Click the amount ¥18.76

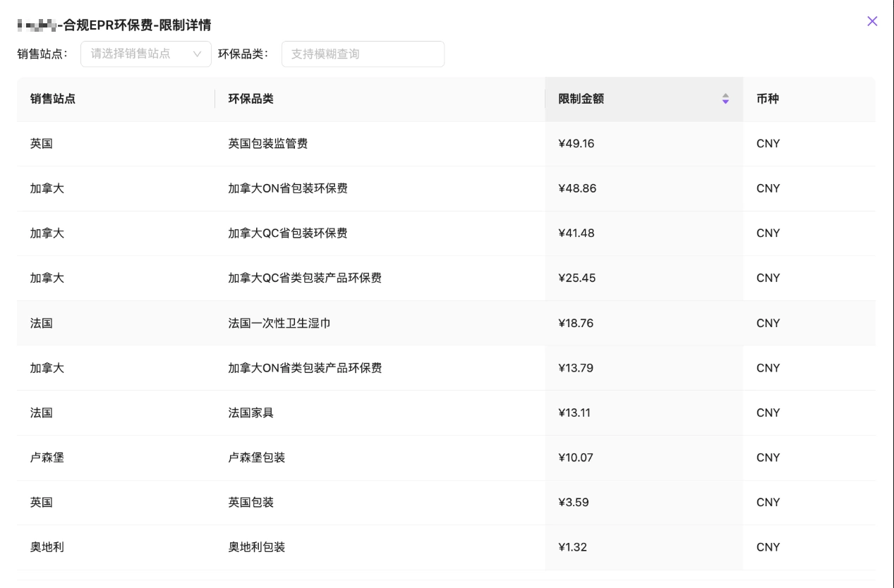pyautogui.click(x=576, y=323)
